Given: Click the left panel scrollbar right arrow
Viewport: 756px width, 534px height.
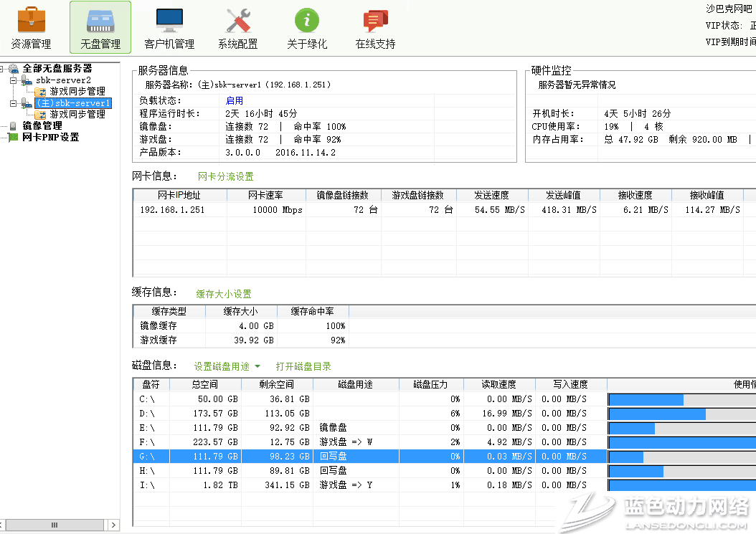Looking at the screenshot, I should tap(113, 525).
